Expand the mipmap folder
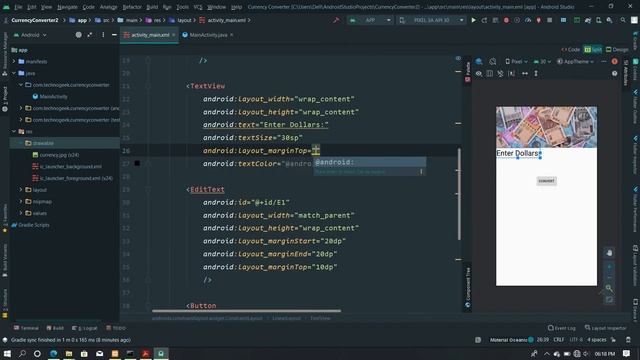The height and width of the screenshot is (360, 640). (21, 202)
